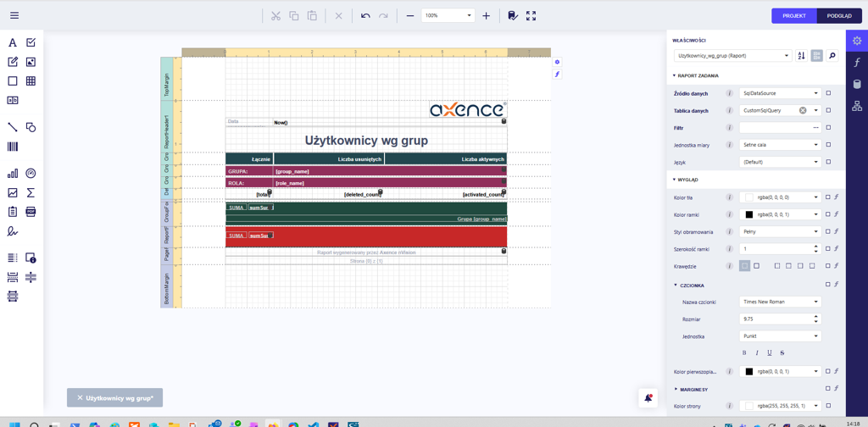The width and height of the screenshot is (868, 427).
Task: Switch to the PROJEKT tab
Action: pos(794,16)
